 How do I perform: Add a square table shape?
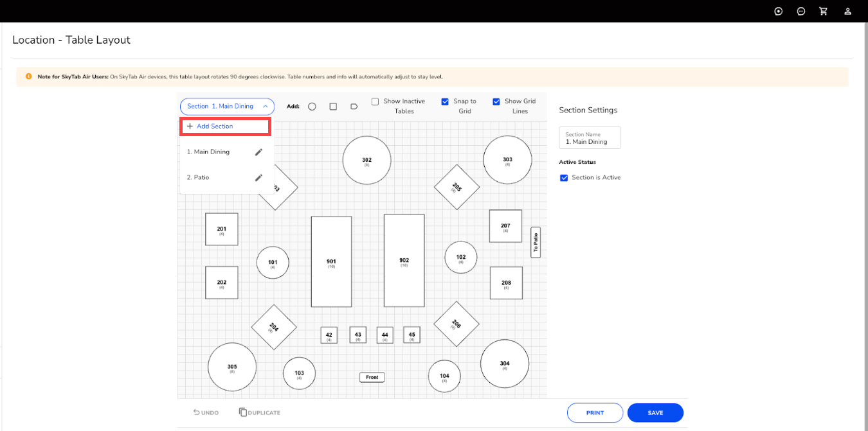point(333,107)
